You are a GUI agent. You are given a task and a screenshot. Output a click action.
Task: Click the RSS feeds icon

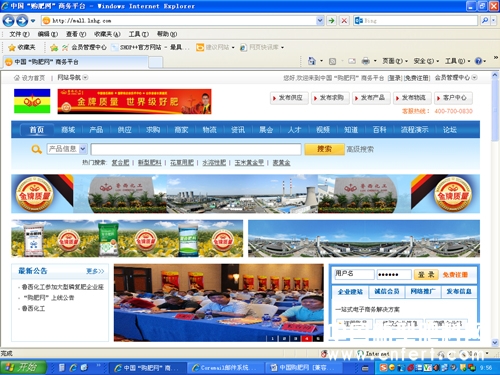point(332,61)
